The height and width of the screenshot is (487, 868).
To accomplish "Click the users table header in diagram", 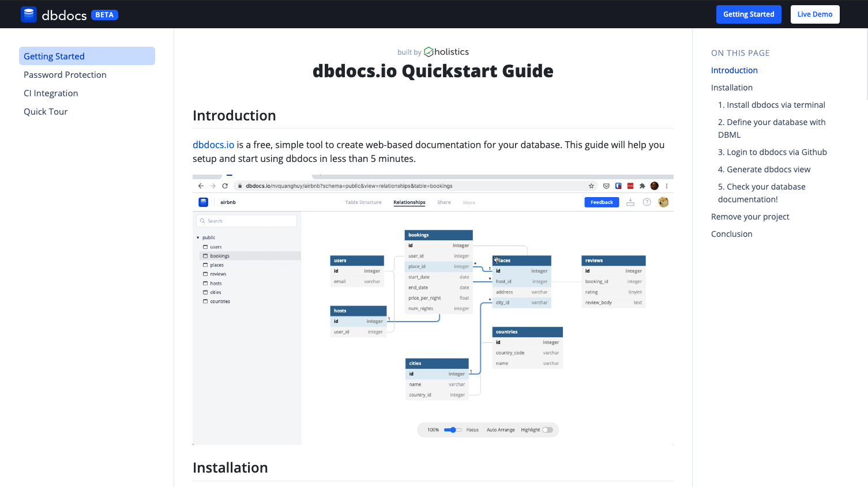I will click(x=357, y=261).
